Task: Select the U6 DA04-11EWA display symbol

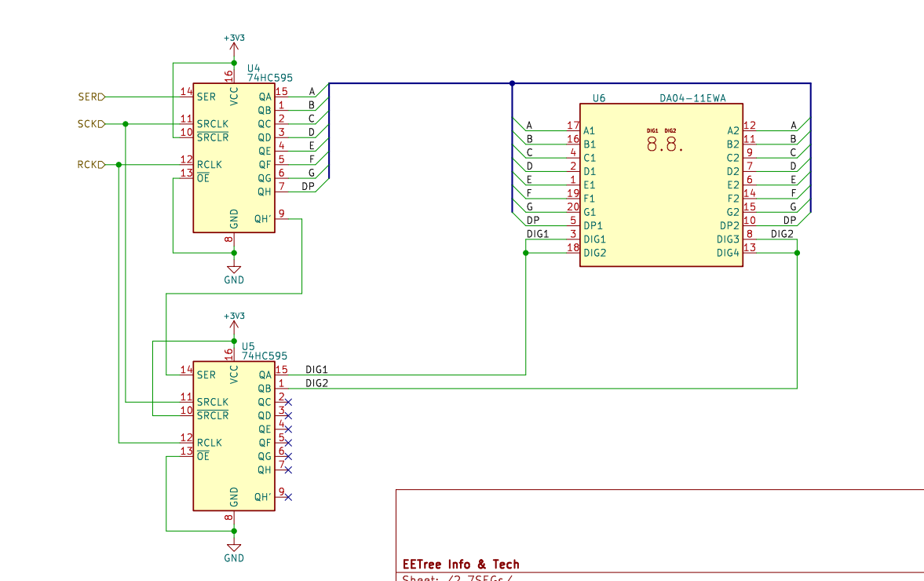Action: coord(661,185)
